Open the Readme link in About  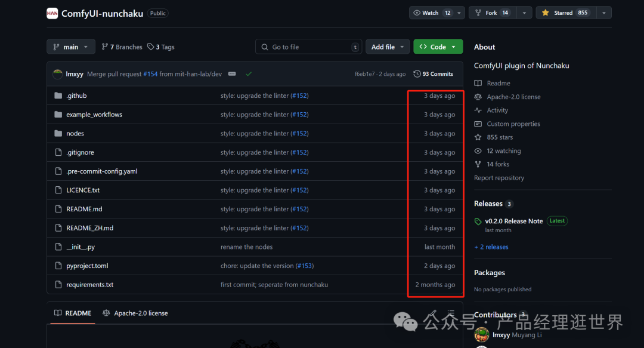498,83
